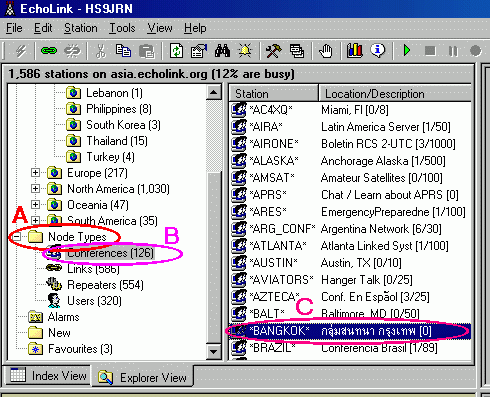The width and height of the screenshot is (490, 397).
Task: Open Station info properties toolbar icon
Action: pyautogui.click(x=199, y=51)
